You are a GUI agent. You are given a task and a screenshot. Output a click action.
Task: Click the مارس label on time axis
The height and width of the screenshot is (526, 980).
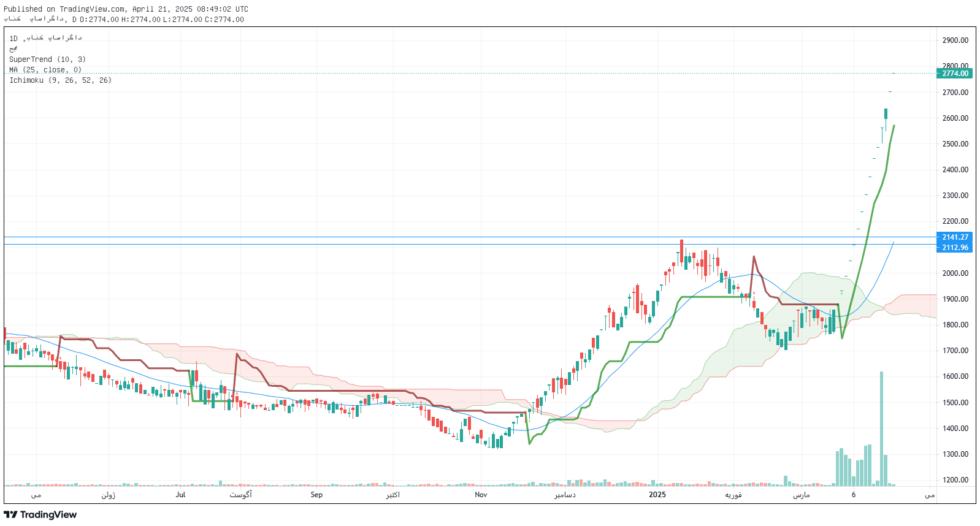click(x=801, y=495)
